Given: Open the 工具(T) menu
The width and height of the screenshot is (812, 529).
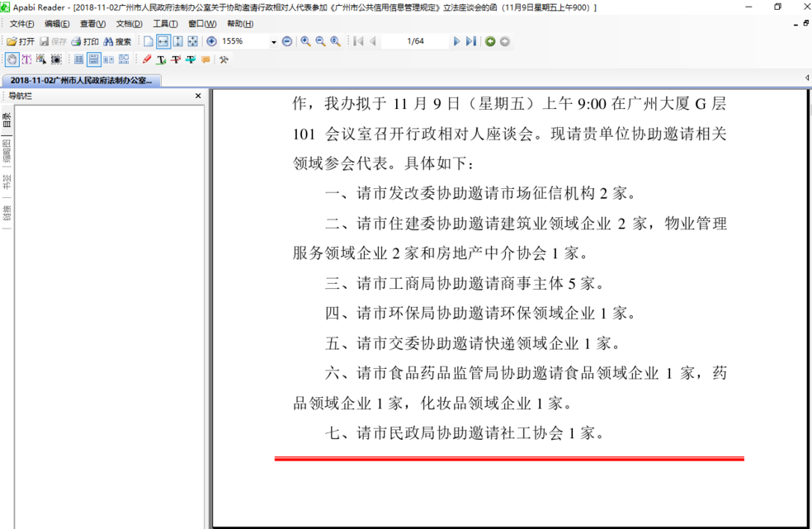Looking at the screenshot, I should pos(165,24).
